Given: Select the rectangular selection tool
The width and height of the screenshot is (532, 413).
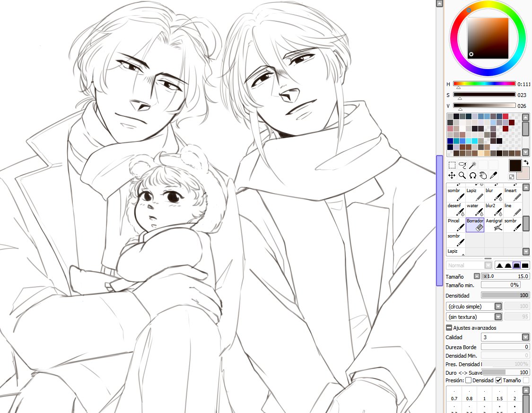Looking at the screenshot, I should pyautogui.click(x=451, y=165).
